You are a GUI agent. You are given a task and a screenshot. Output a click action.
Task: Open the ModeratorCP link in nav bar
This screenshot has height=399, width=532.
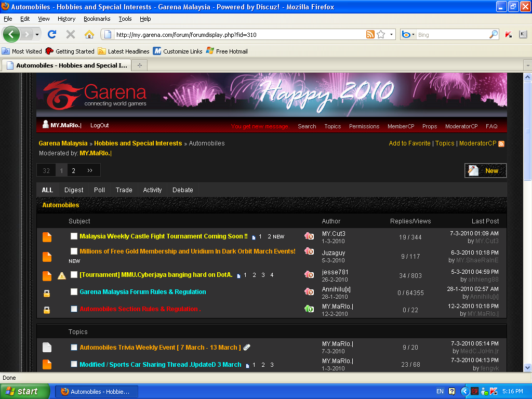(x=461, y=126)
